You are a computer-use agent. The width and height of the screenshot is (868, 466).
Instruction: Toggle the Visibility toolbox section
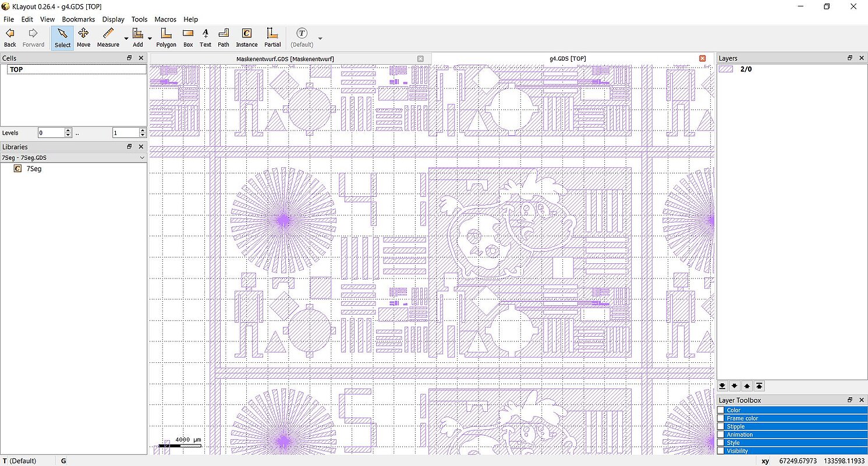(x=792, y=451)
